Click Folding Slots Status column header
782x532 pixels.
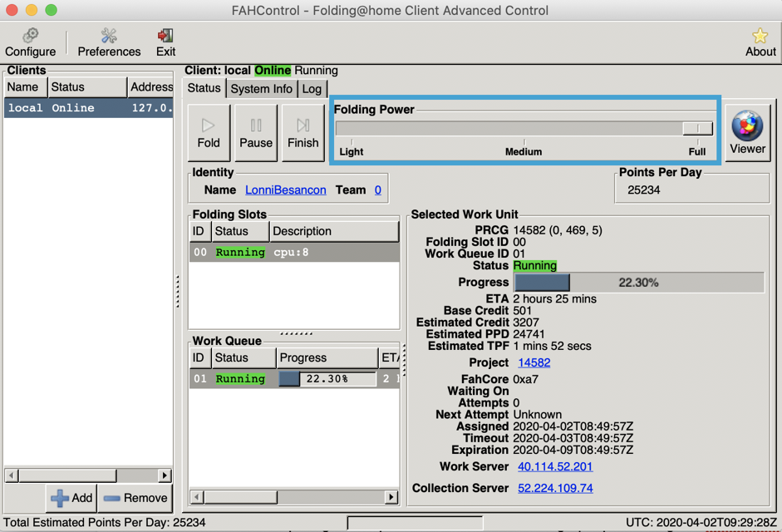240,232
